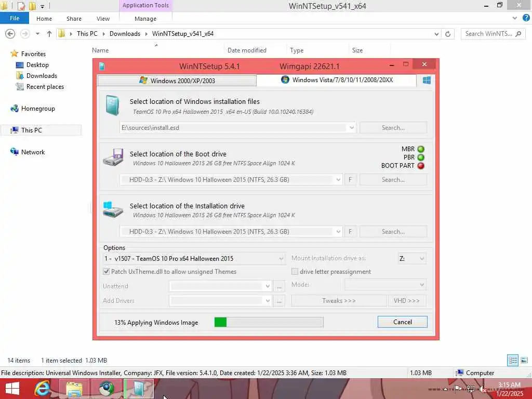Switch to details view layout icon

tap(512, 361)
